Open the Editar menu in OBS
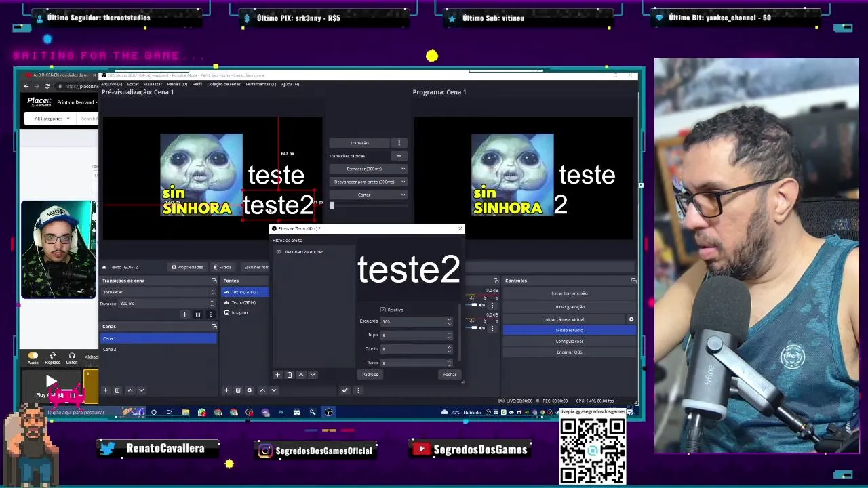Screen dimensions: 868x488 pos(133,84)
